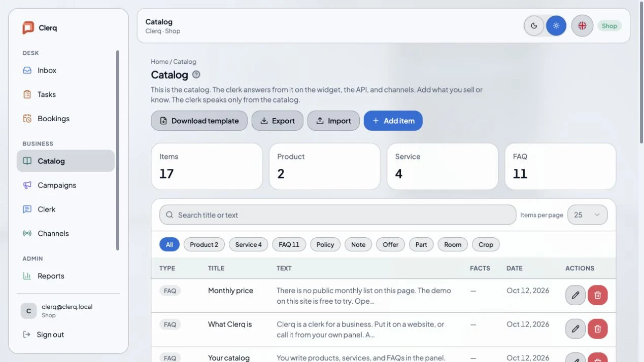The width and height of the screenshot is (644, 362).
Task: Click the Home breadcrumb link
Action: click(x=159, y=62)
